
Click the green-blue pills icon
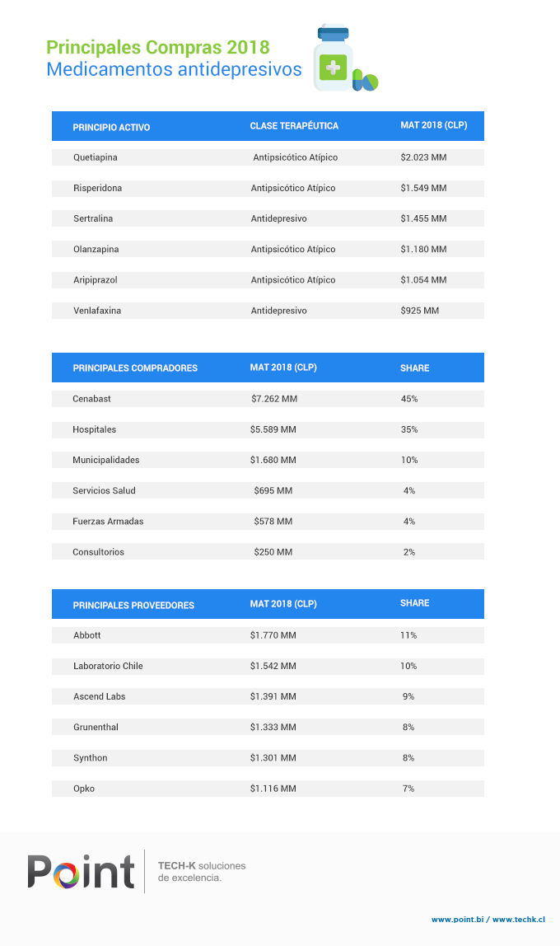tap(366, 81)
